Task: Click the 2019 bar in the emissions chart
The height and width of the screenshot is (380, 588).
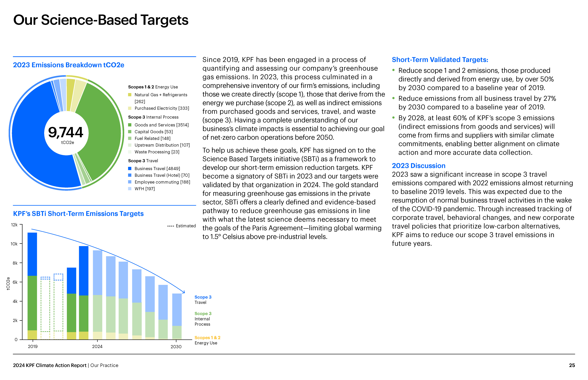Action: point(32,286)
